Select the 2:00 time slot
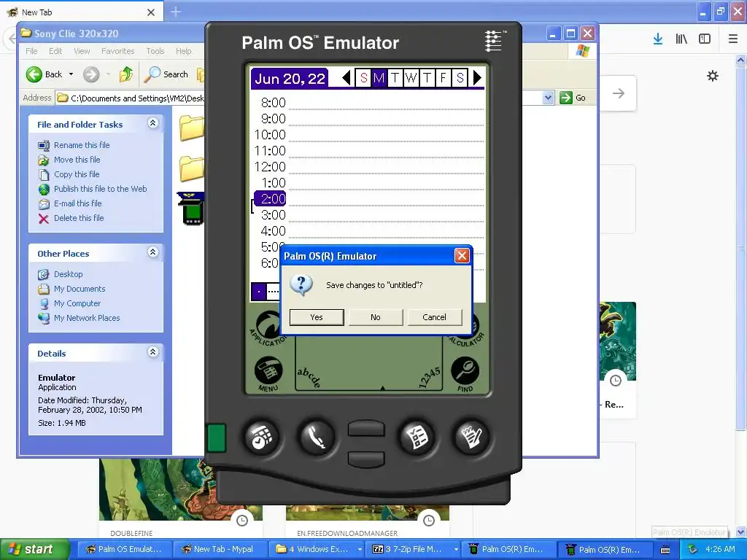 pyautogui.click(x=271, y=198)
